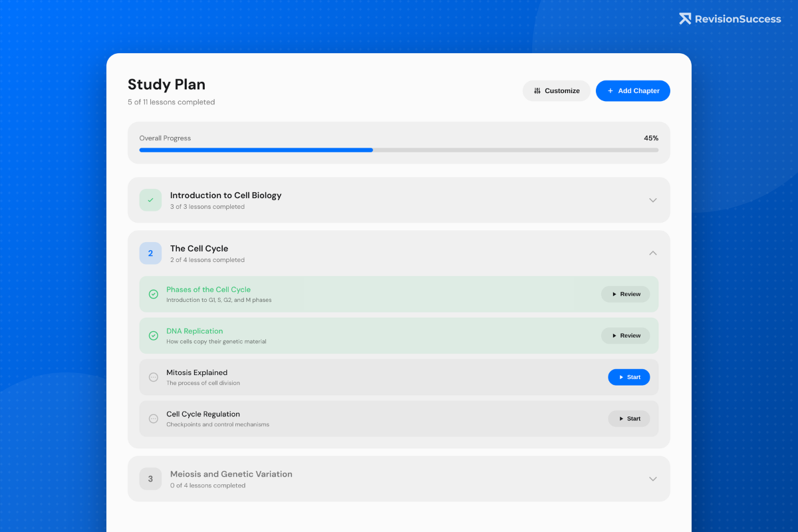Toggle completion check for Phases of the Cell Cycle

(x=154, y=294)
